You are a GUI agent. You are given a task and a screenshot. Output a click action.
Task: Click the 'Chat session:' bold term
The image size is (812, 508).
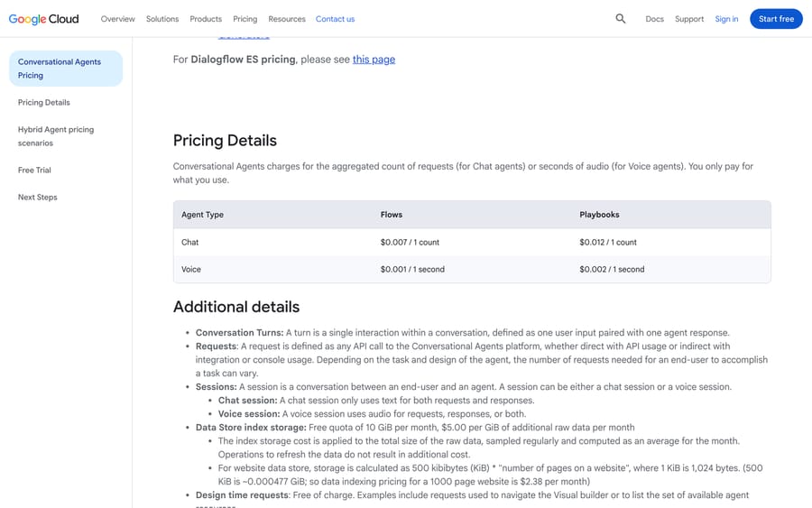(247, 401)
